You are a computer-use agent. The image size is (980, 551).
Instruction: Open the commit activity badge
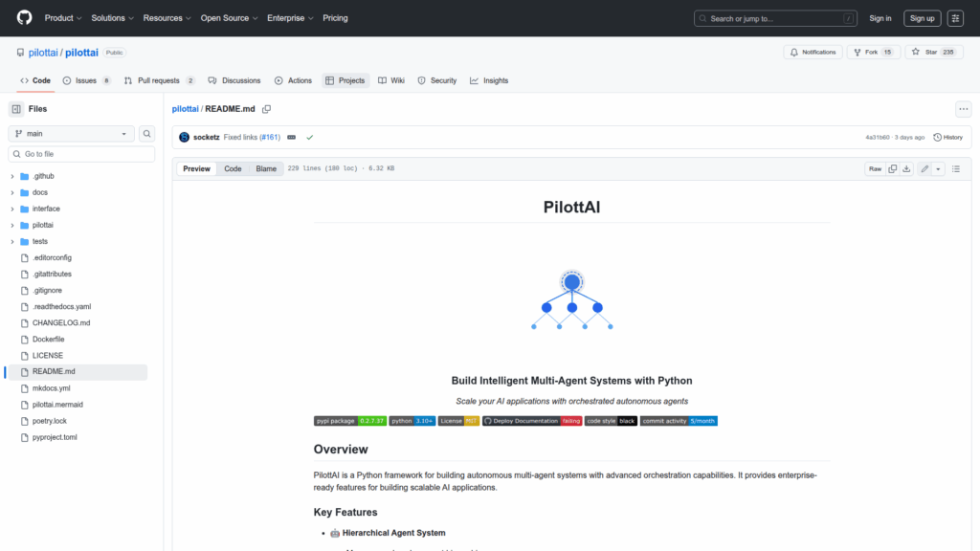tap(679, 421)
